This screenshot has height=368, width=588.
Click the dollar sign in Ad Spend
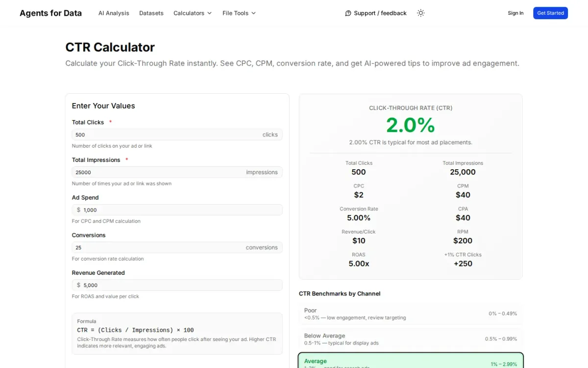pos(78,210)
